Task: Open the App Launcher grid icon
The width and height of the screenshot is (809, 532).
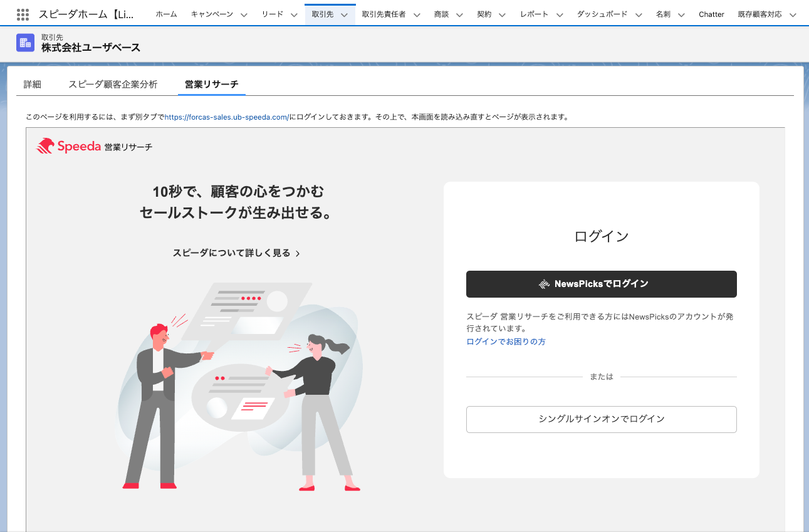Action: tap(23, 14)
